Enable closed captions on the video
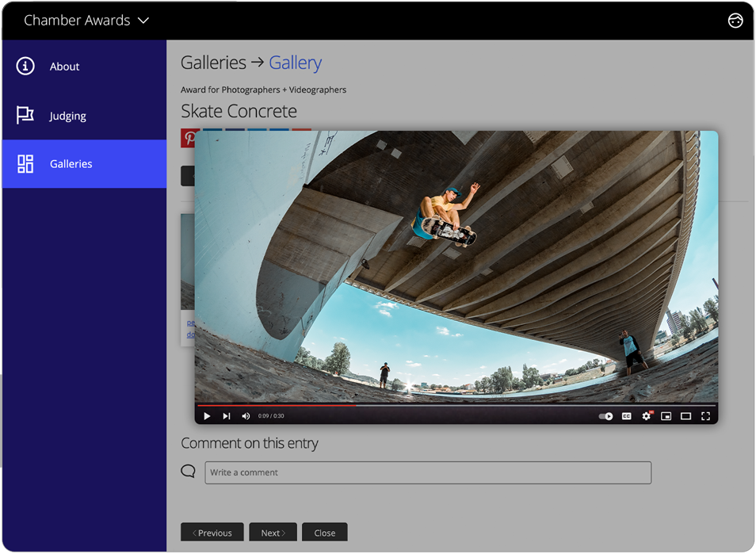The image size is (756, 554). (x=627, y=415)
